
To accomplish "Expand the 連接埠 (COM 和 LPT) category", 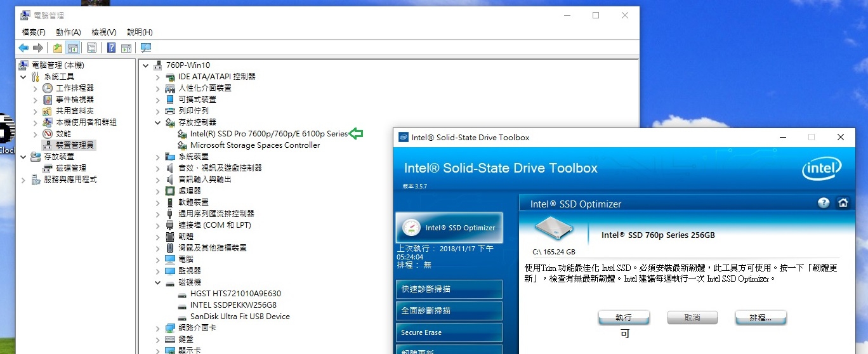I will [158, 225].
